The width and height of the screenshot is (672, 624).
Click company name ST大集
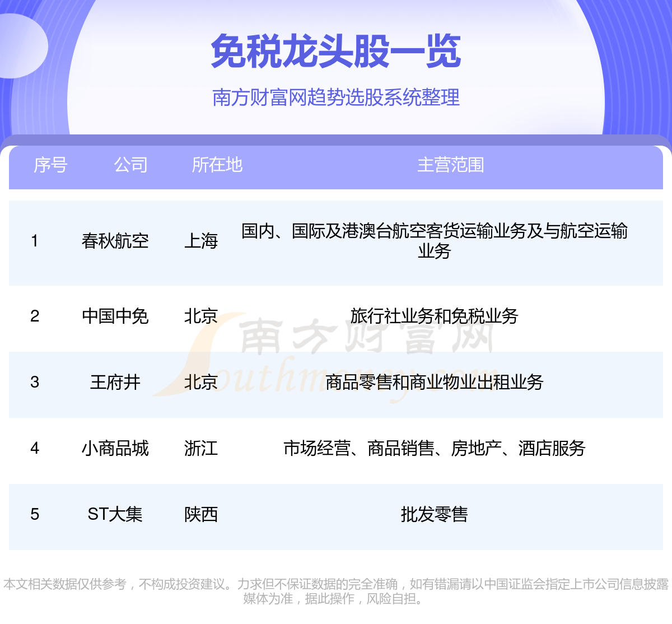click(115, 514)
